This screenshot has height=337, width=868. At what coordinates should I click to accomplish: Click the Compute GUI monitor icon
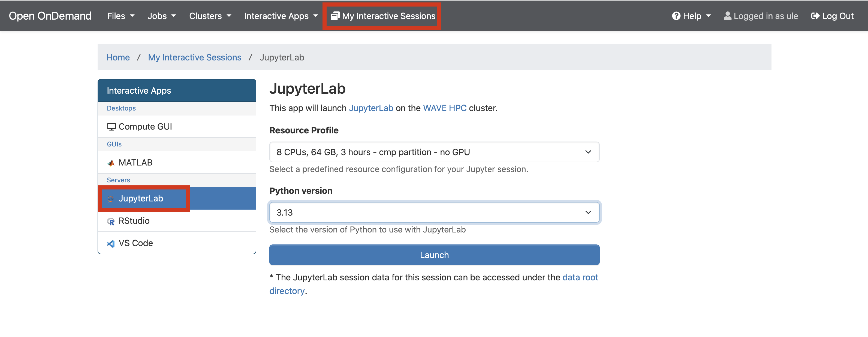point(111,127)
